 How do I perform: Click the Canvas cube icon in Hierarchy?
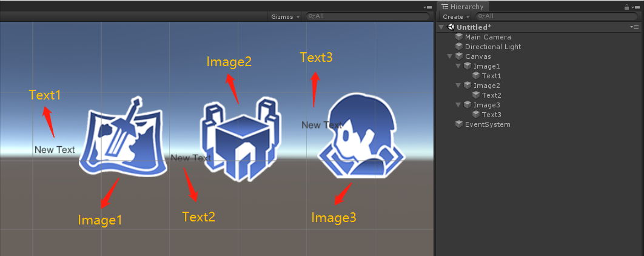459,56
